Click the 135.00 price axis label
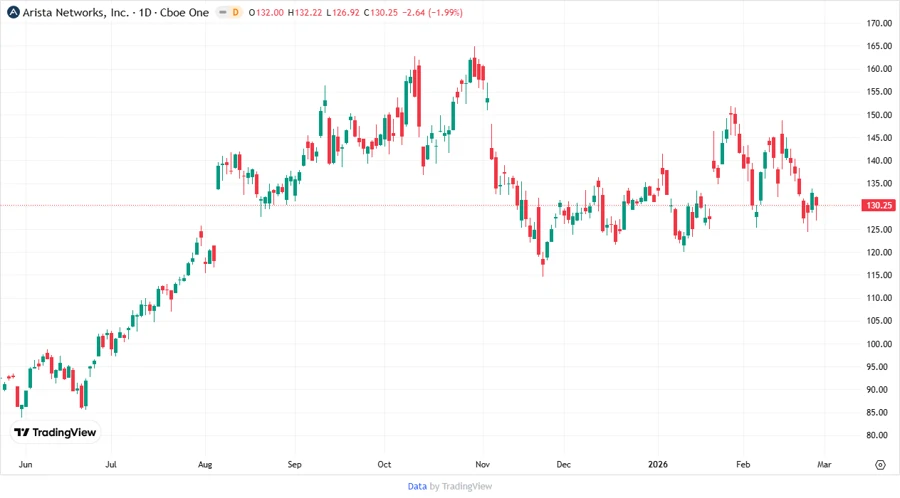Screen dimensions: 900x498 (x=879, y=184)
